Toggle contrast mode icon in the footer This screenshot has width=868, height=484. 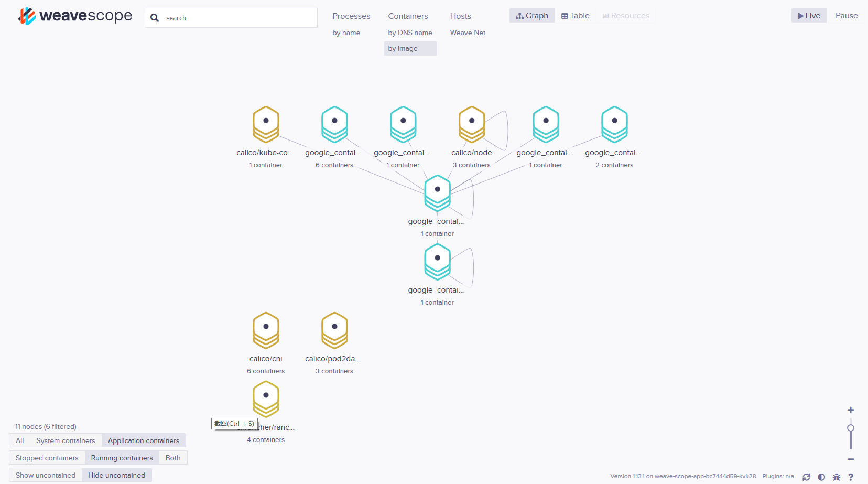[x=821, y=477]
